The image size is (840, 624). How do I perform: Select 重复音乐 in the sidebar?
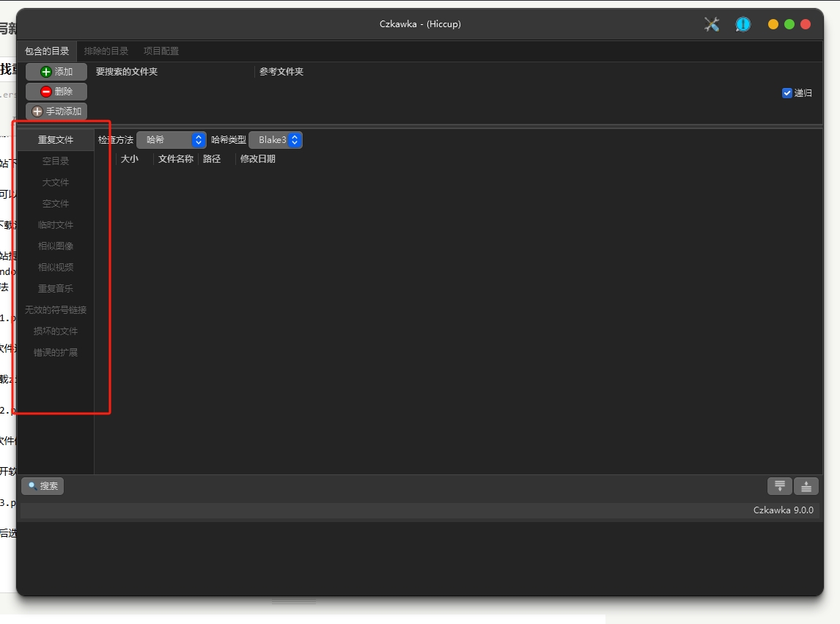coord(56,289)
